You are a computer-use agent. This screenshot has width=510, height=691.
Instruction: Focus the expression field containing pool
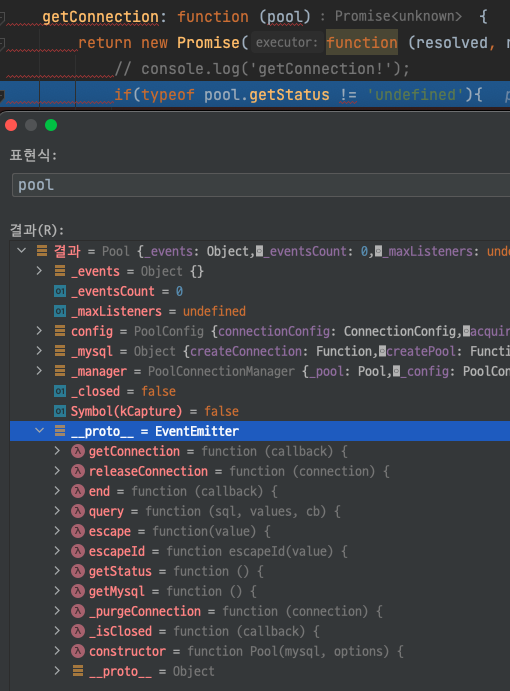click(261, 185)
